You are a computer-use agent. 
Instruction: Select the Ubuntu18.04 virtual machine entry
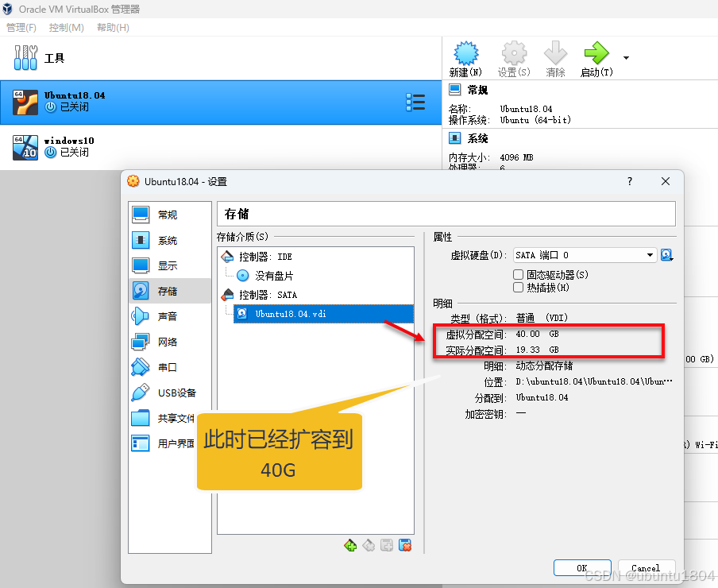(x=221, y=103)
